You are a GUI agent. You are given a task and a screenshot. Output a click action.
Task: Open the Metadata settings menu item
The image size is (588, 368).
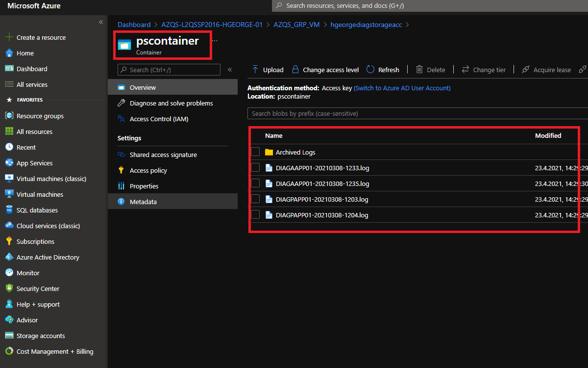(143, 202)
